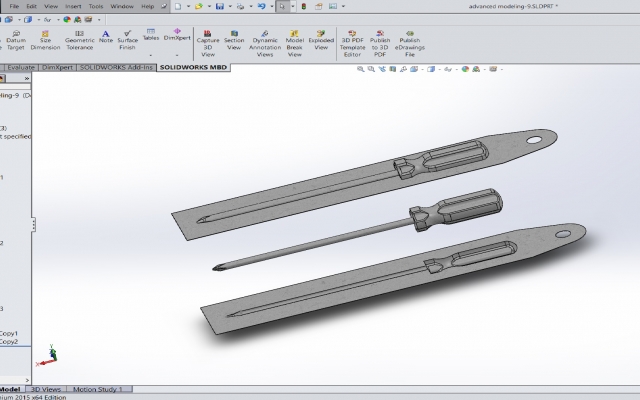This screenshot has height=400, width=640.
Task: Switch to the DimXpert command tab
Action: point(57,67)
